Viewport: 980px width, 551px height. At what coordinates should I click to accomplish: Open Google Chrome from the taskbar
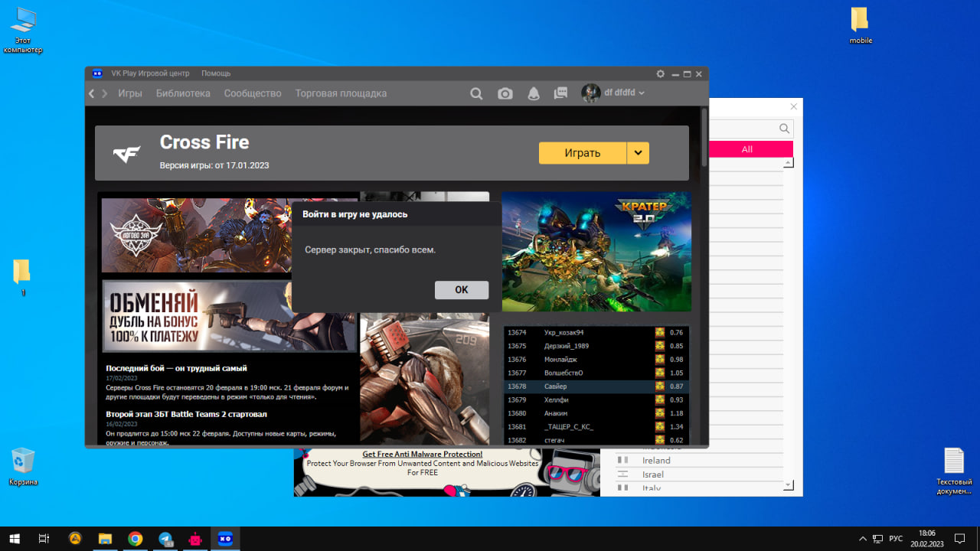(135, 539)
